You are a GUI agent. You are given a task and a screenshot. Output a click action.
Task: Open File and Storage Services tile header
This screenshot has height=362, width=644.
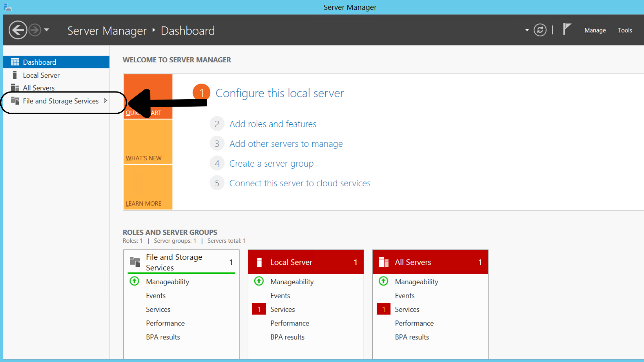click(181, 262)
